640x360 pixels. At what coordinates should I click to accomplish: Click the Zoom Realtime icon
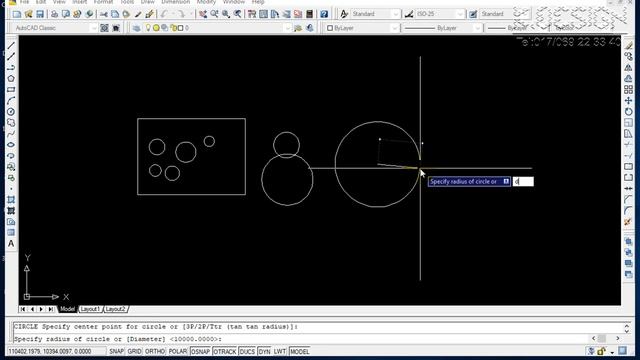[214, 14]
